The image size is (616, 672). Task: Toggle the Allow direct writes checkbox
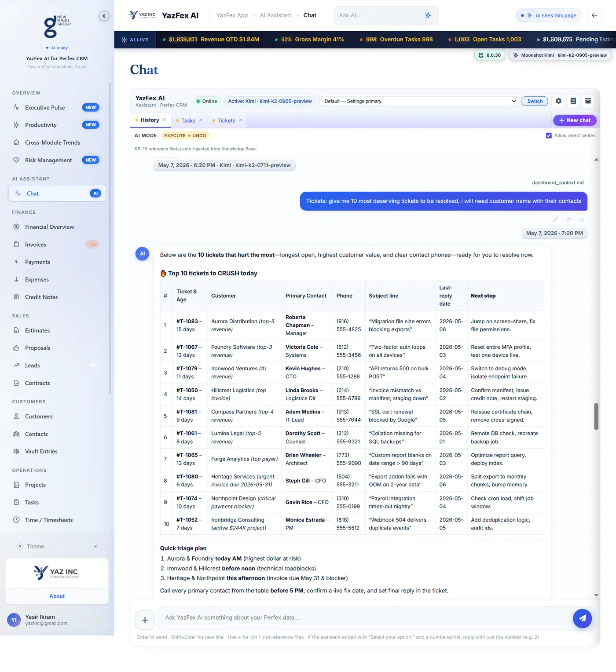point(549,135)
